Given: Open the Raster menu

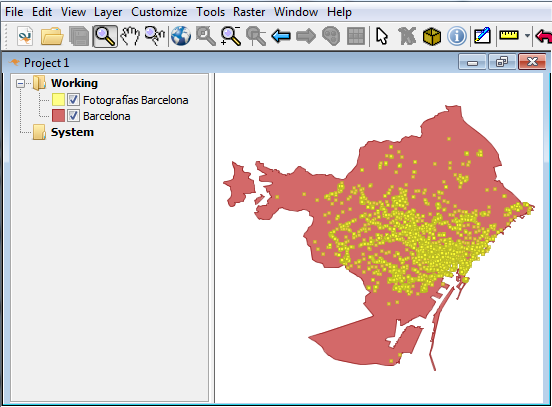Looking at the screenshot, I should pos(249,12).
